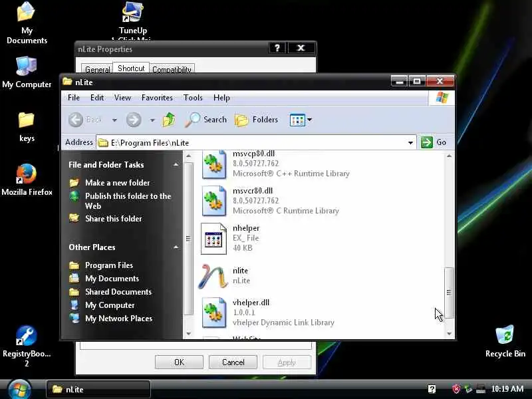Select My Computer desktop icon
The image size is (532, 399).
pyautogui.click(x=27, y=72)
